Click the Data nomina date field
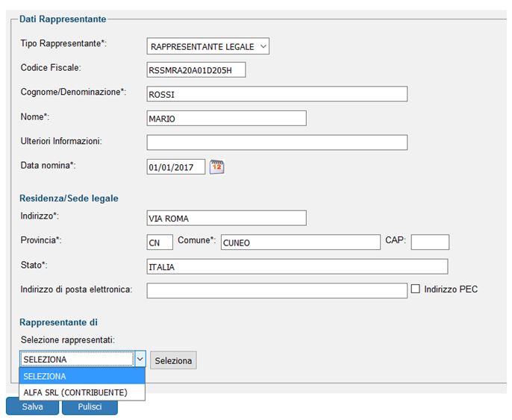The height and width of the screenshot is (420, 512). pos(175,167)
